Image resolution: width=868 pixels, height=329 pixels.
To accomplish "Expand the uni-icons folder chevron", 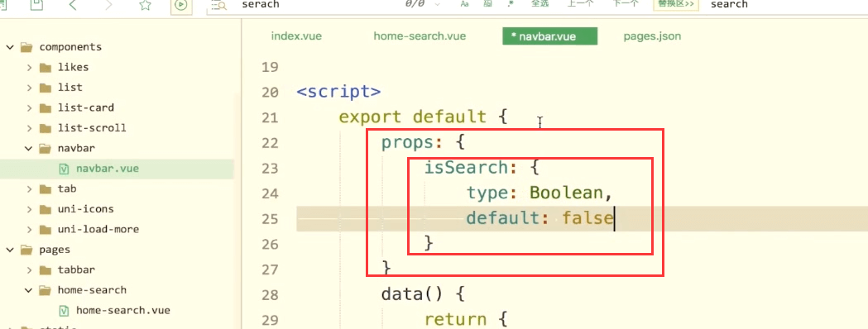I will pyautogui.click(x=29, y=209).
